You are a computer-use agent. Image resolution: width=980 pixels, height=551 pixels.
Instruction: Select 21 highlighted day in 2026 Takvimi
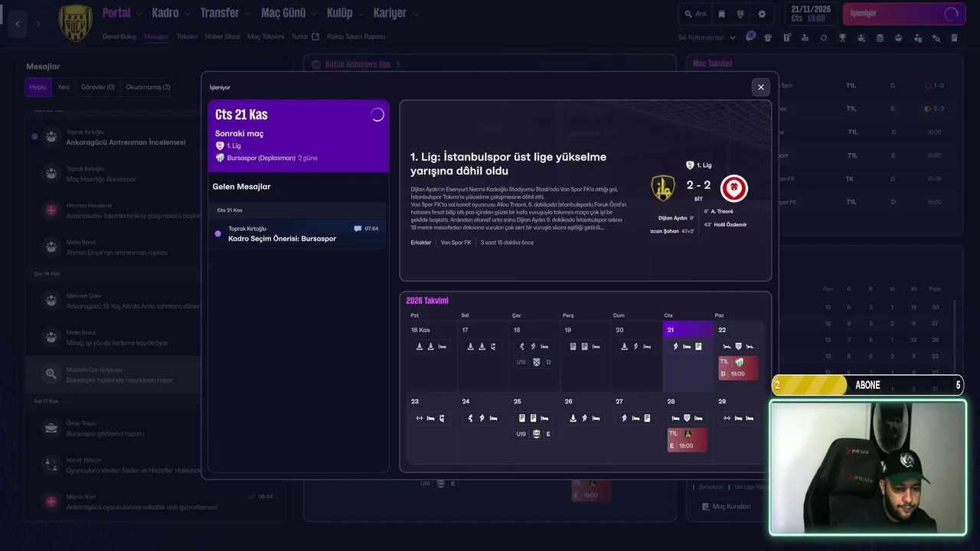coord(688,356)
